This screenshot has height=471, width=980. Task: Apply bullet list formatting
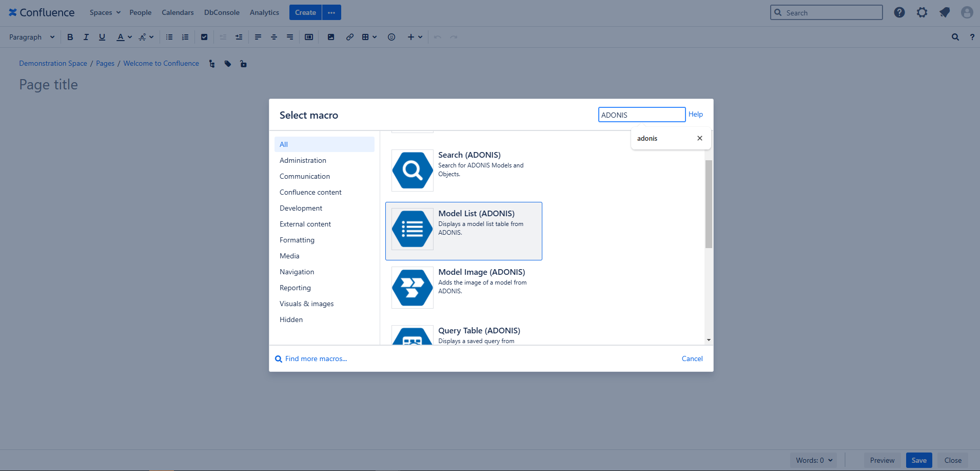(169, 36)
